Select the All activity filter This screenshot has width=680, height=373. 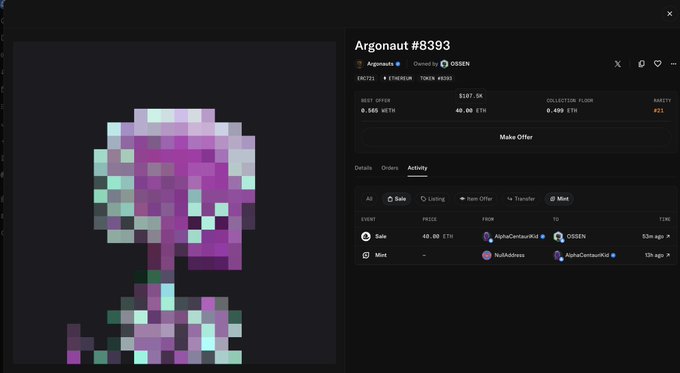(369, 199)
